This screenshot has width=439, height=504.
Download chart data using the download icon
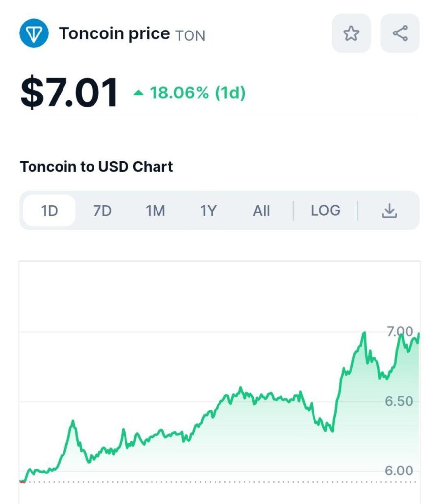[389, 211]
